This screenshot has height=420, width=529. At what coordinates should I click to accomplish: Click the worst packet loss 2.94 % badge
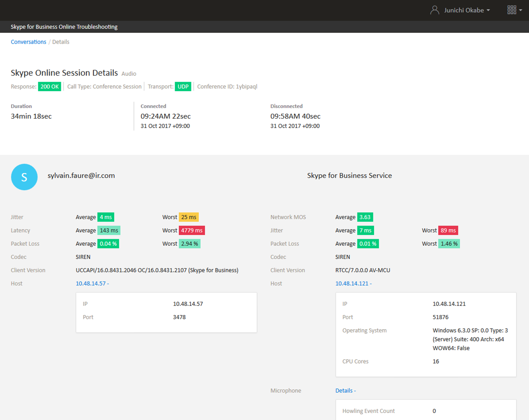tap(189, 244)
